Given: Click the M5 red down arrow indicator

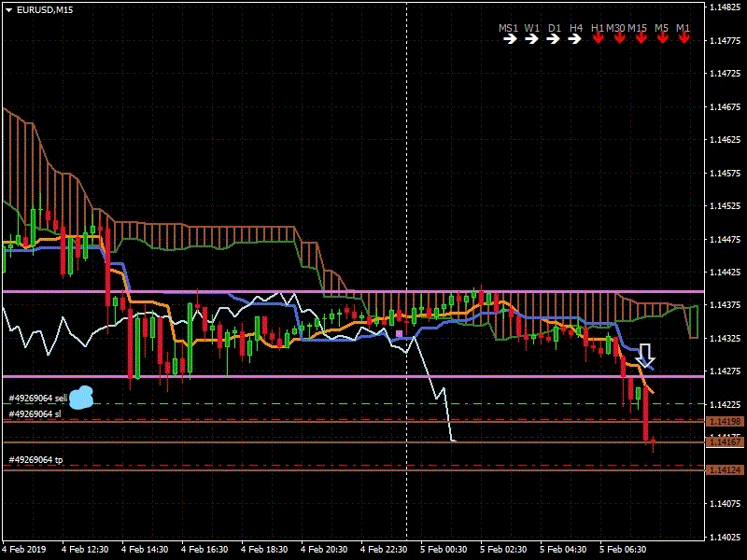Looking at the screenshot, I should tap(663, 38).
